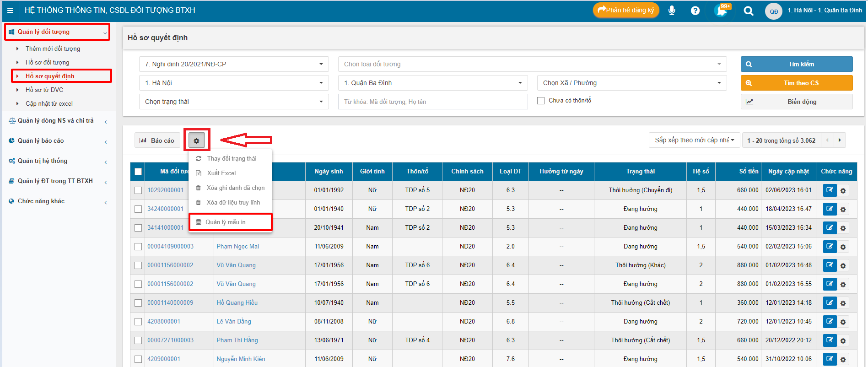The height and width of the screenshot is (367, 868).
Task: Open the help question mark icon
Action: [695, 11]
